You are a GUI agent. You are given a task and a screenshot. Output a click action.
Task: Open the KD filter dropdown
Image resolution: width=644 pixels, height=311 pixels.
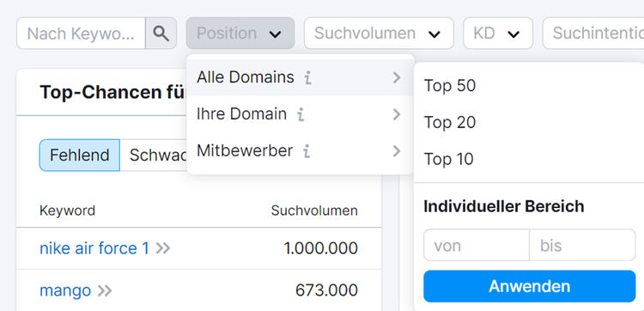[x=498, y=34]
